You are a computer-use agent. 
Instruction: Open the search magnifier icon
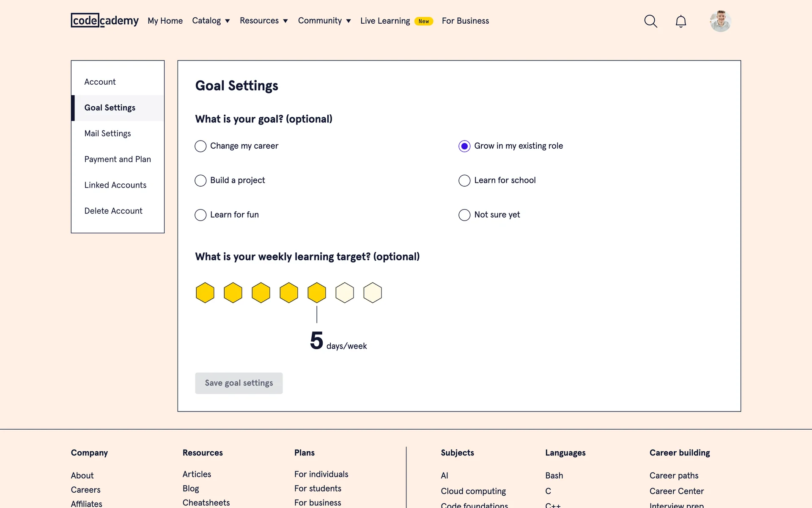point(650,21)
